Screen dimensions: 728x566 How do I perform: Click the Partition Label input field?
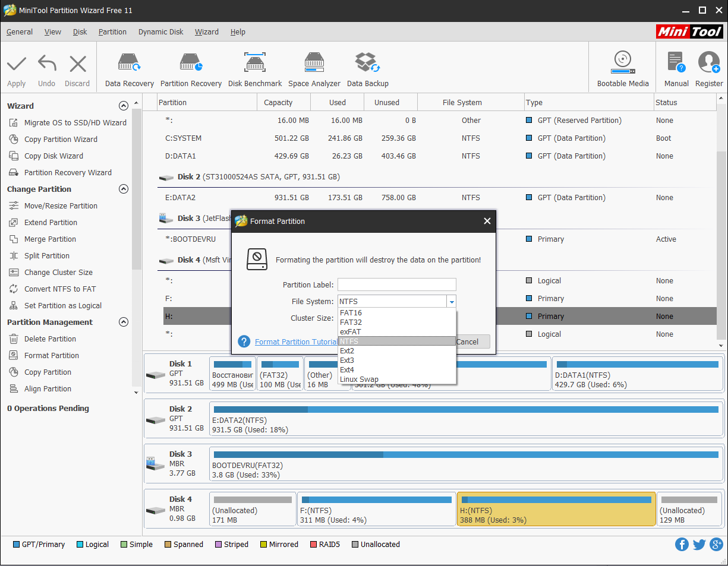[x=397, y=284]
